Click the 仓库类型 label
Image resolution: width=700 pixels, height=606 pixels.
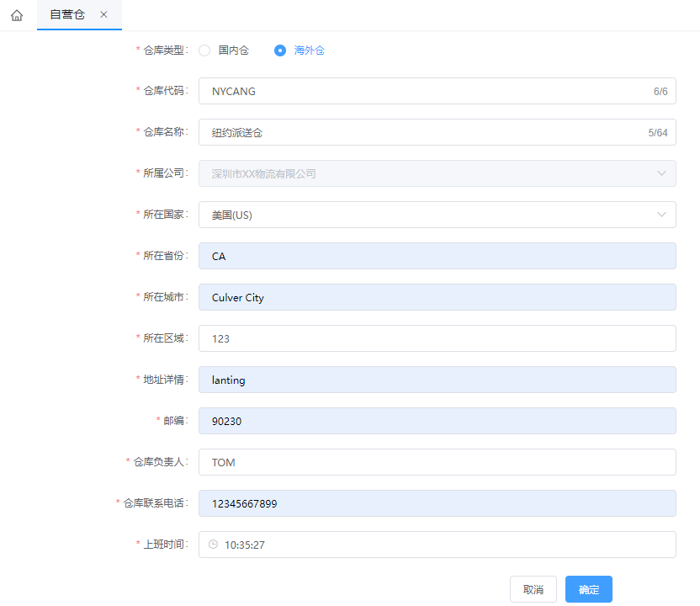163,50
